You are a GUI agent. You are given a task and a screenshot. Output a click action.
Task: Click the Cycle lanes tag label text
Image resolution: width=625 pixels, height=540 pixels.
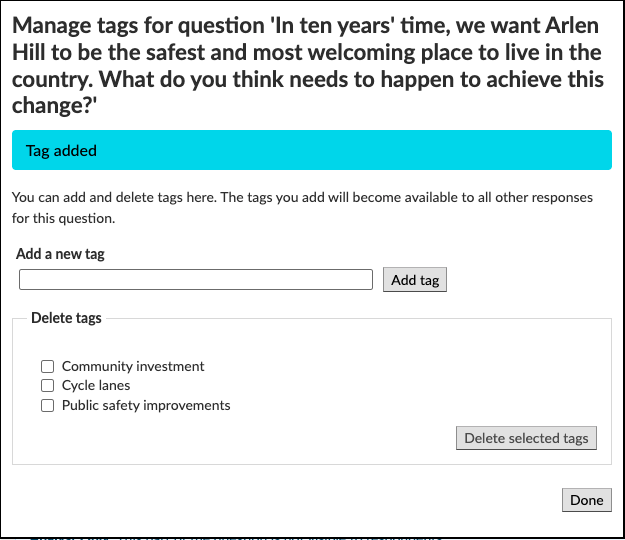click(96, 385)
